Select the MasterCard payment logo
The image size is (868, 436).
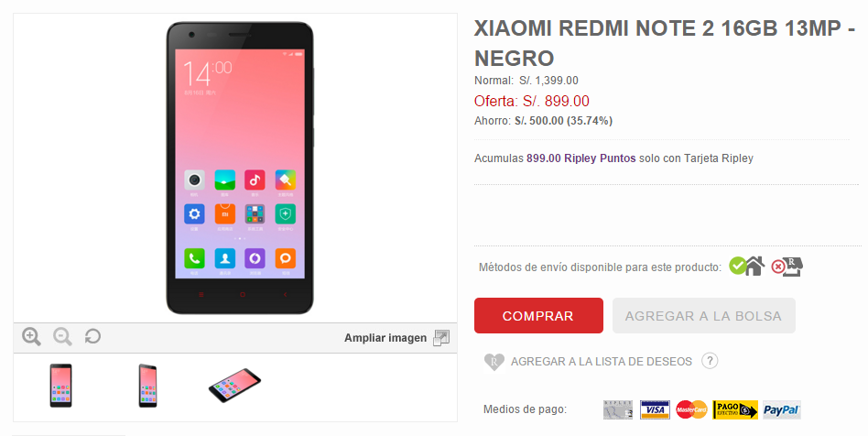point(691,410)
